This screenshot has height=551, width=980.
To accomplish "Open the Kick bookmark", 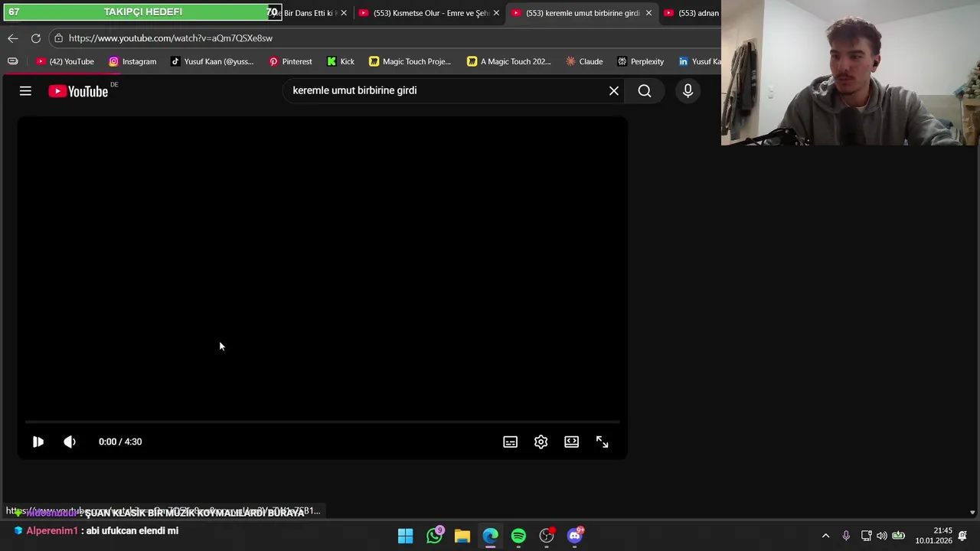I will point(341,61).
